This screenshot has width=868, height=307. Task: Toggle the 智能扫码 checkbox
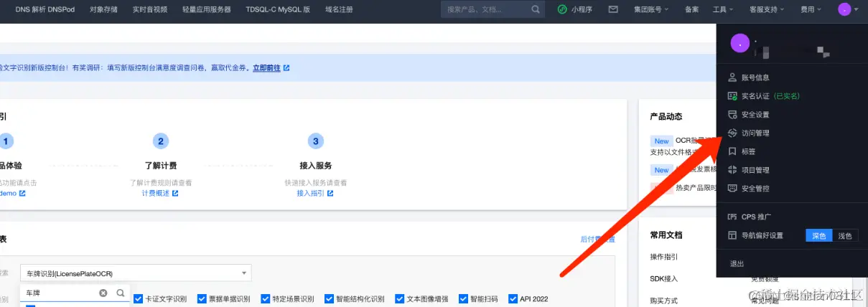(464, 298)
